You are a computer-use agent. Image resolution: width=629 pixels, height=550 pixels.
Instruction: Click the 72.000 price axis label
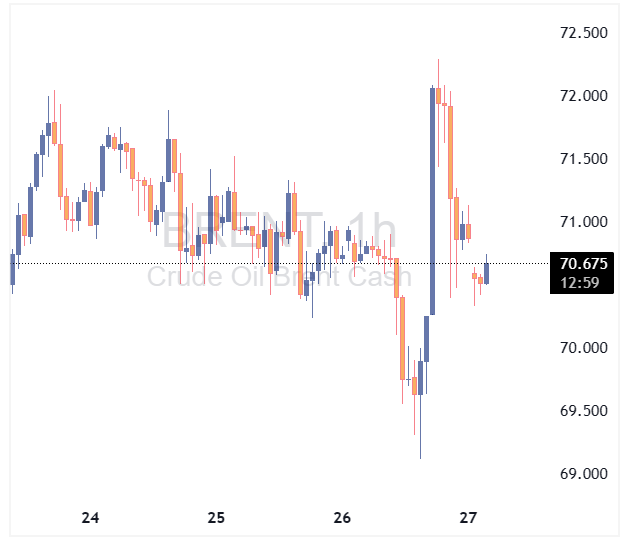(583, 96)
